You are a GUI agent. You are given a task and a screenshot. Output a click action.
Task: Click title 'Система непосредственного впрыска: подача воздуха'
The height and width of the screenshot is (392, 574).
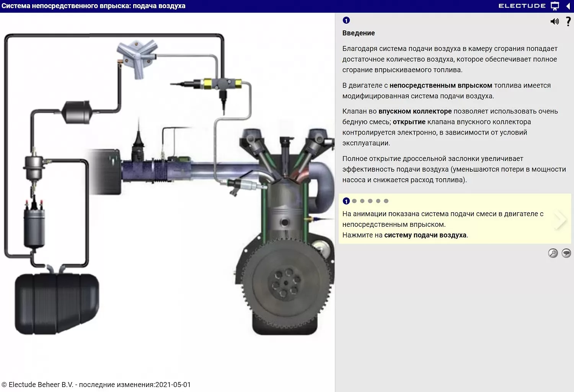(x=93, y=6)
